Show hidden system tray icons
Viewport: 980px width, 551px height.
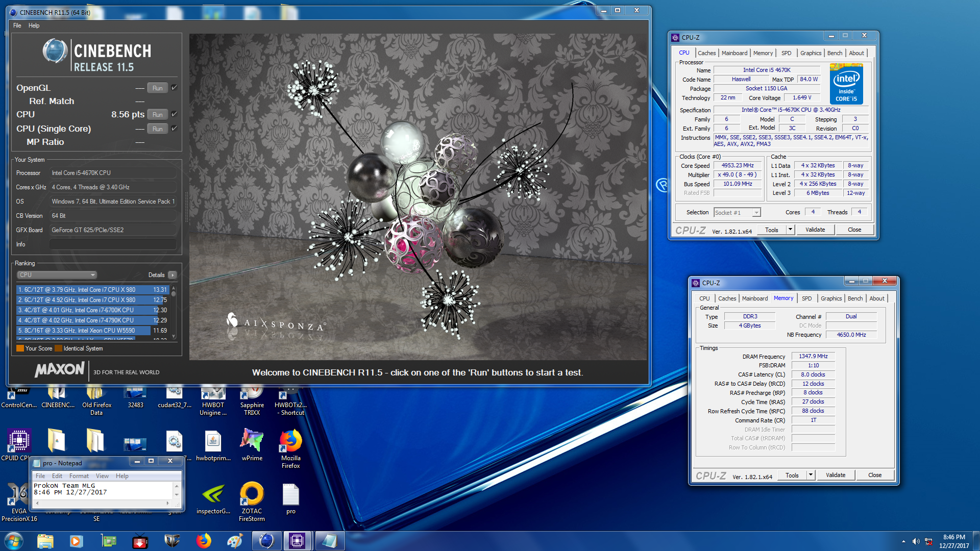pos(903,541)
